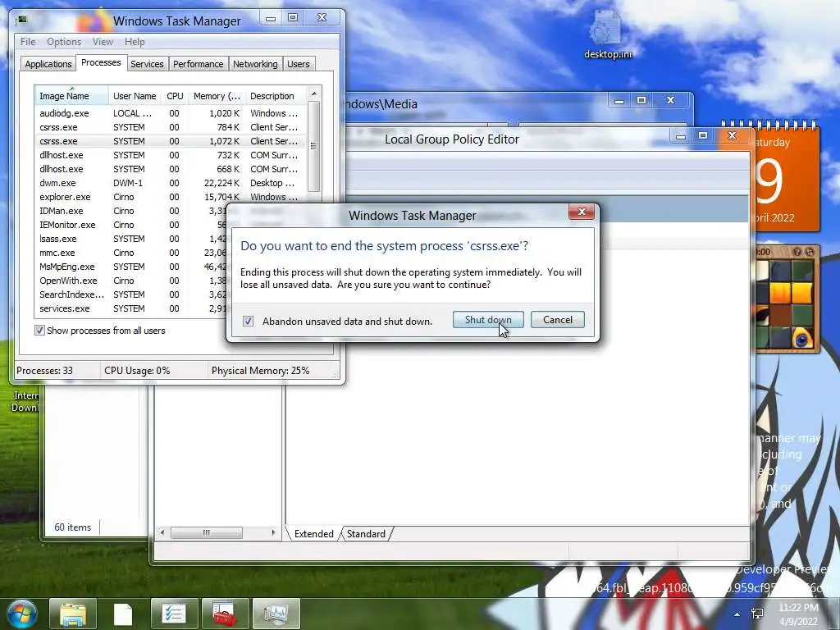Open the checklist taskbar icon
The width and height of the screenshot is (840, 630).
click(174, 614)
